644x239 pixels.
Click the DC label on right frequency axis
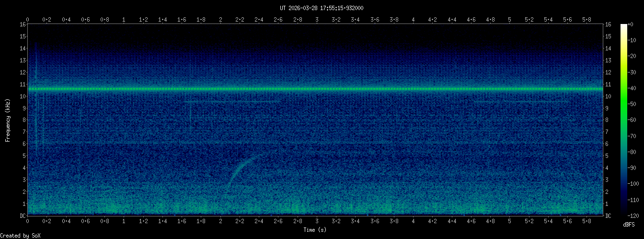coord(608,216)
